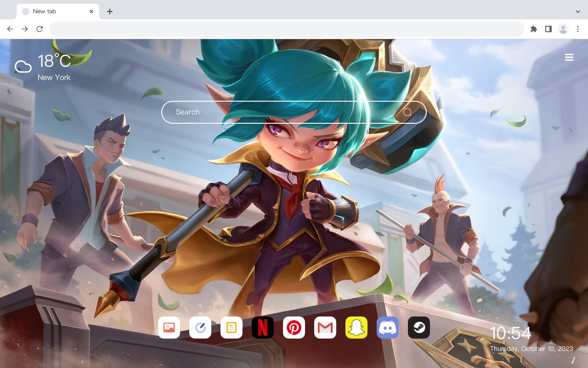Open the Discord shortcut

point(388,328)
